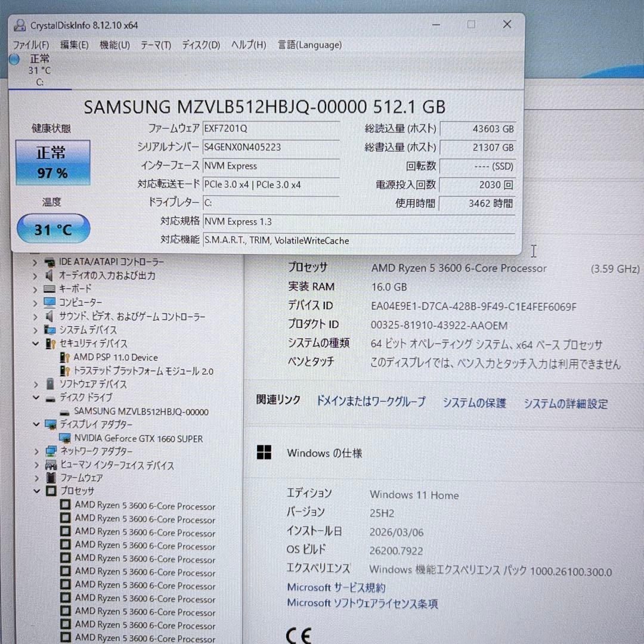Click the total host reads value 43603 GB
The height and width of the screenshot is (644, 644).
[477, 129]
